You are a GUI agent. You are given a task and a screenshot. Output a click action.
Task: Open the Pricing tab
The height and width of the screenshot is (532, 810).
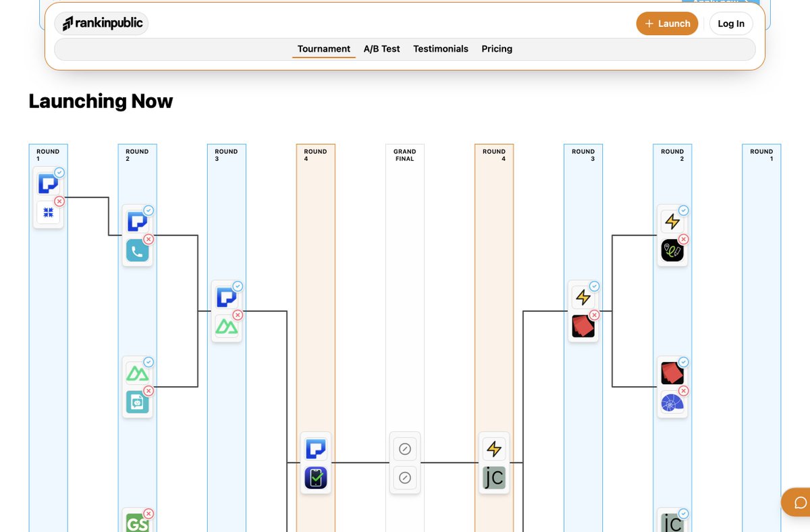coord(497,49)
